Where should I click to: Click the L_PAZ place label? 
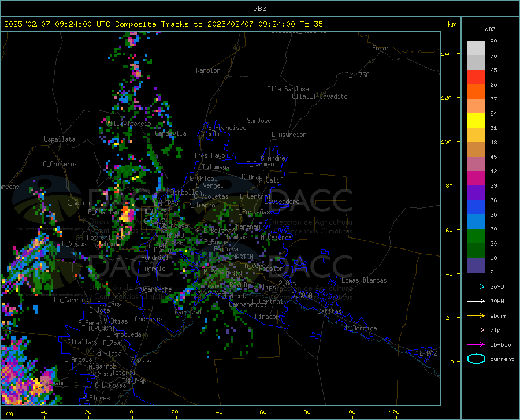(x=428, y=354)
